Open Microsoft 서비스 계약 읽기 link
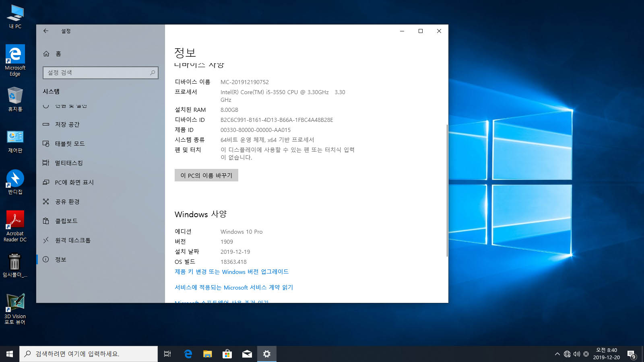The width and height of the screenshot is (644, 362). [234, 288]
